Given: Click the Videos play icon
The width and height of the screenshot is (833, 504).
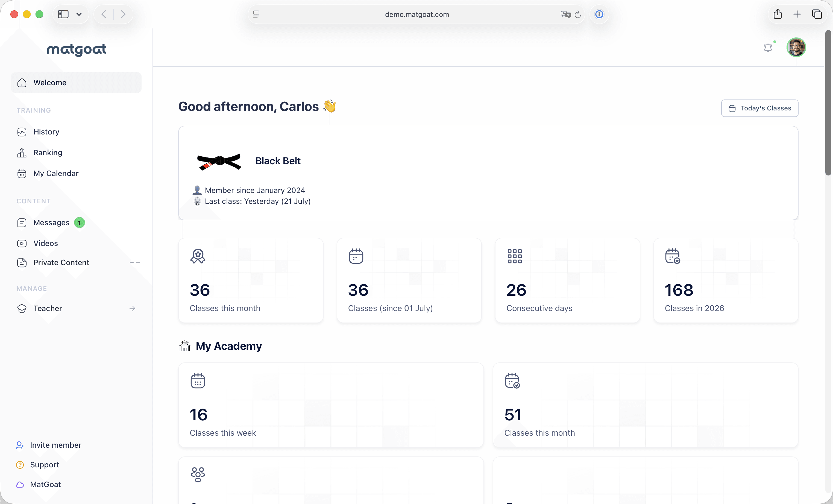Looking at the screenshot, I should click(22, 243).
